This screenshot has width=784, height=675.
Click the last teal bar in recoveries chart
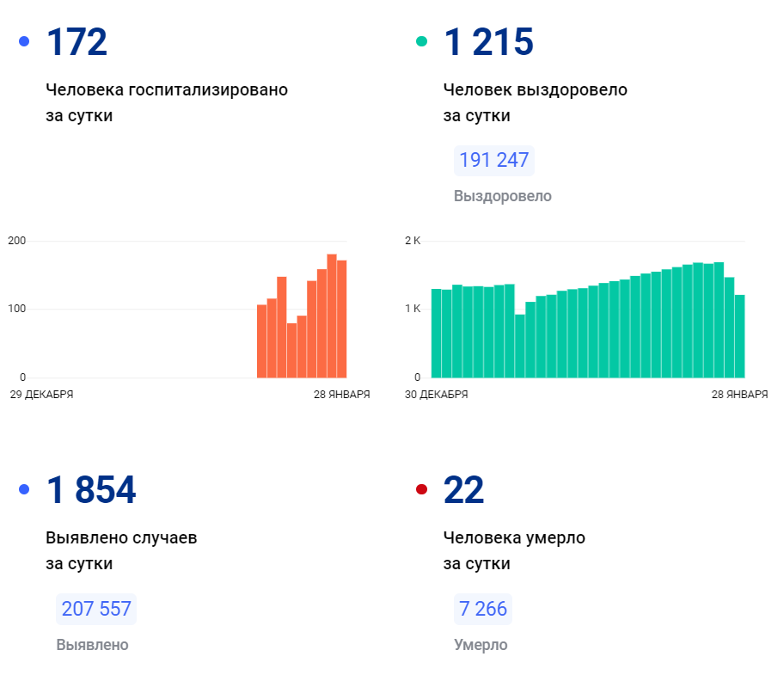[739, 336]
